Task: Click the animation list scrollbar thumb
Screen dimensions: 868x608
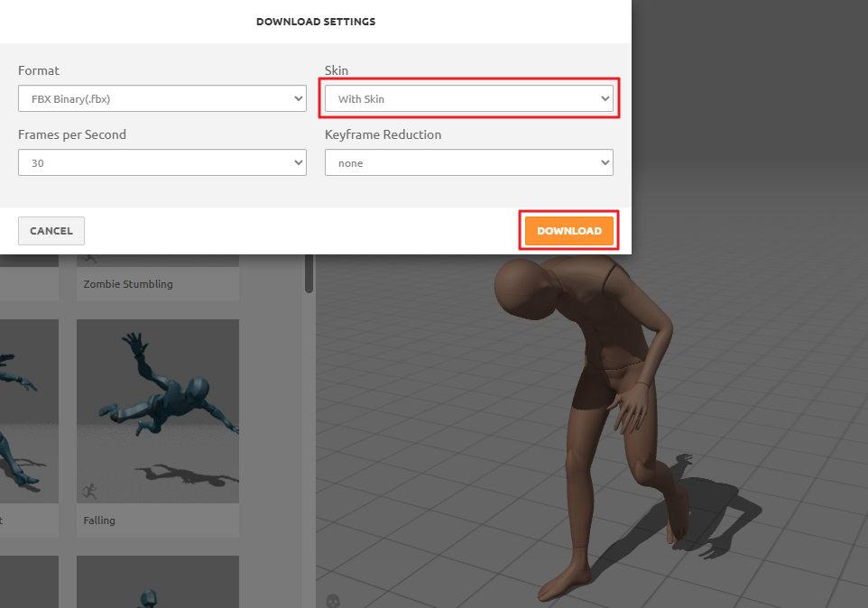Action: click(309, 273)
